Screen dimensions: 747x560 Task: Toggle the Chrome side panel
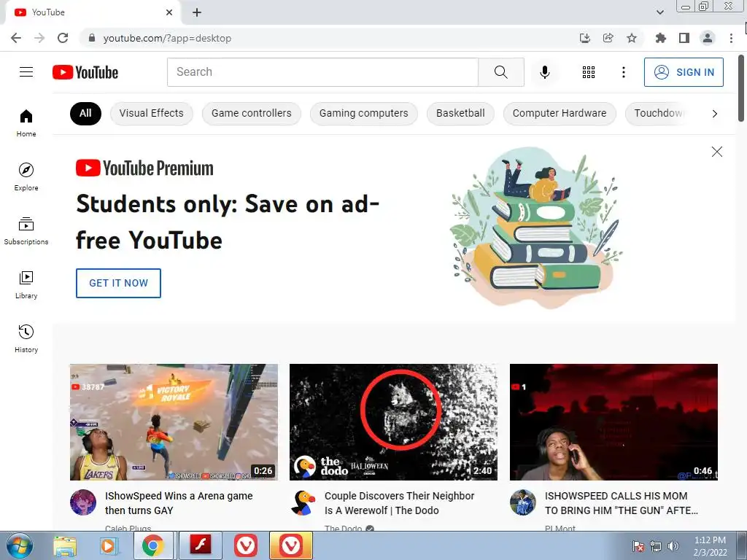tap(684, 38)
